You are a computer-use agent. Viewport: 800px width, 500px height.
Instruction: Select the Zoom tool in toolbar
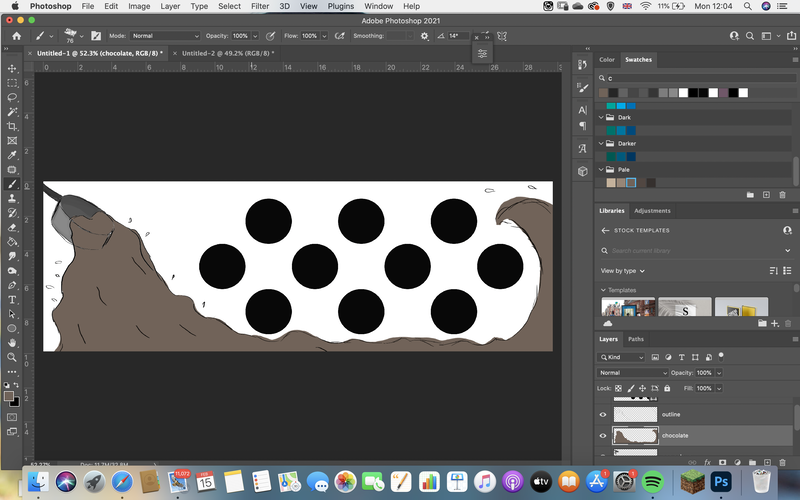coord(12,357)
